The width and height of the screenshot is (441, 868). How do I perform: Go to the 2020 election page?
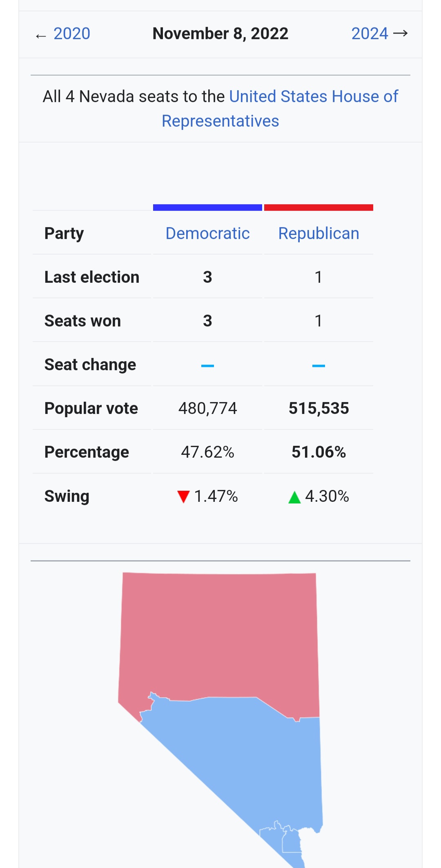72,34
